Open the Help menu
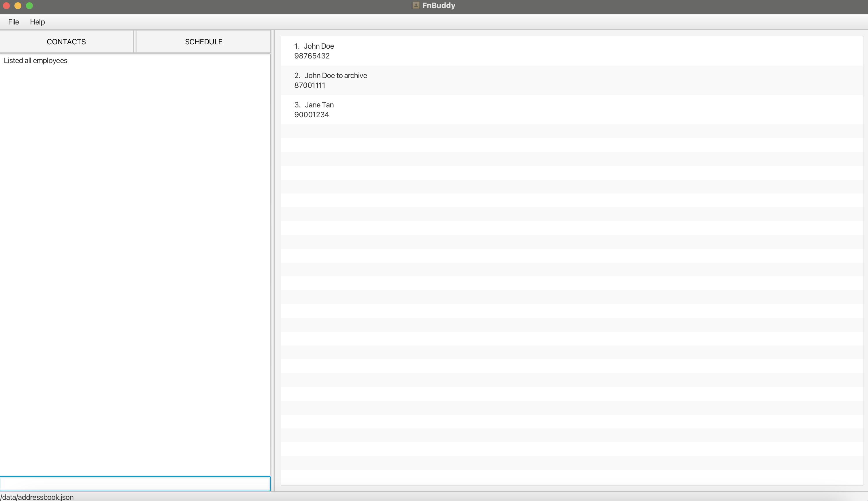868x501 pixels. pos(37,22)
